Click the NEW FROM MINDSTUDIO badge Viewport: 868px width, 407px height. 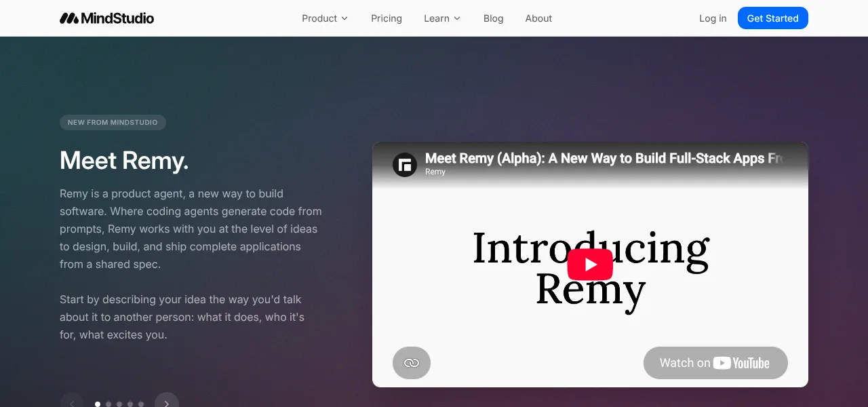coord(113,123)
